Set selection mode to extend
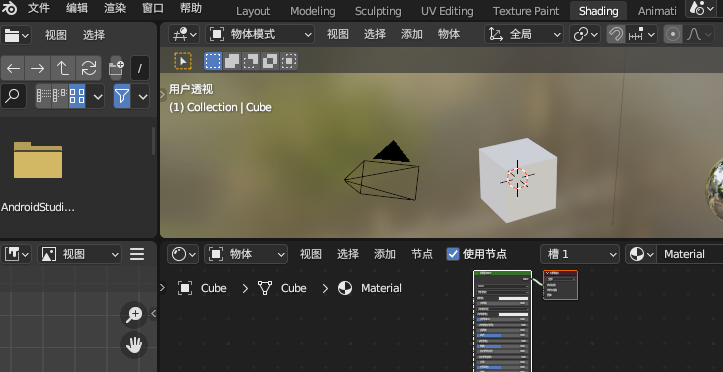 [232, 61]
